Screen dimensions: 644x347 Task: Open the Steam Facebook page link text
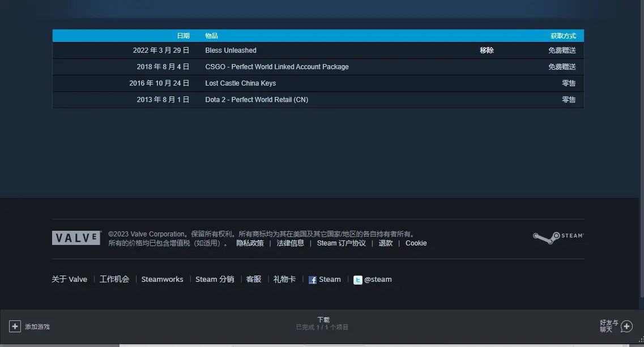[x=330, y=279]
